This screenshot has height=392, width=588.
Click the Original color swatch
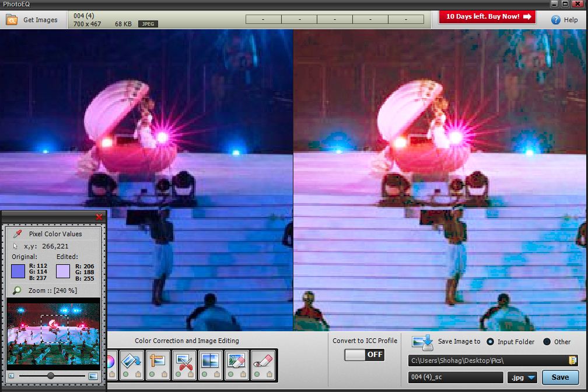click(18, 271)
